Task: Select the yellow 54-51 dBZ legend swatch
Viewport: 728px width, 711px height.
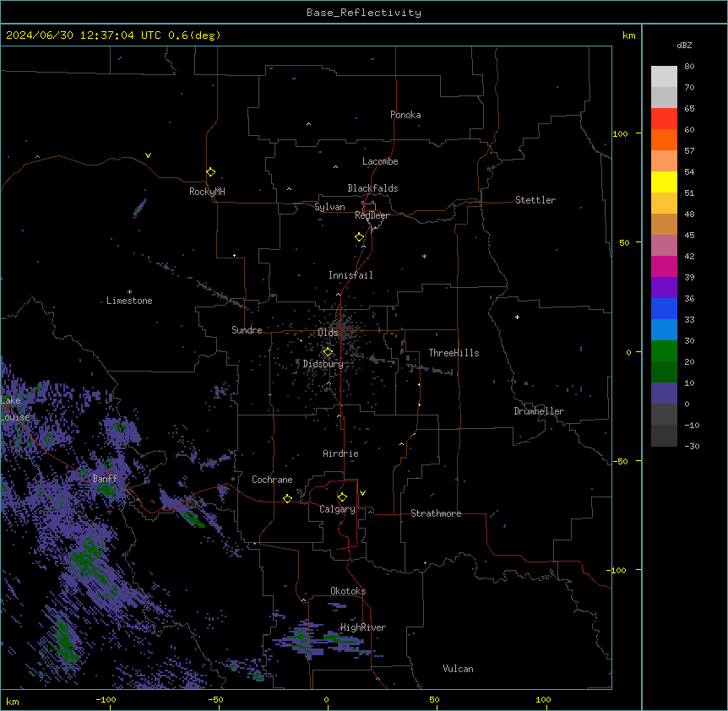Action: click(664, 182)
